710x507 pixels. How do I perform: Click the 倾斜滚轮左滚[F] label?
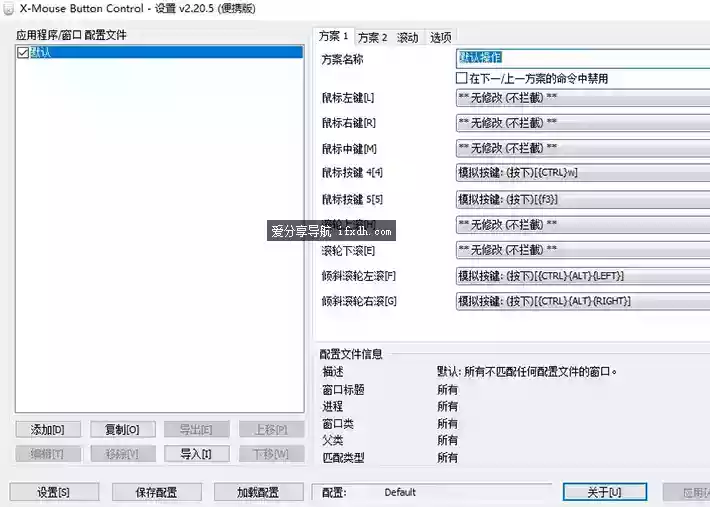[359, 276]
